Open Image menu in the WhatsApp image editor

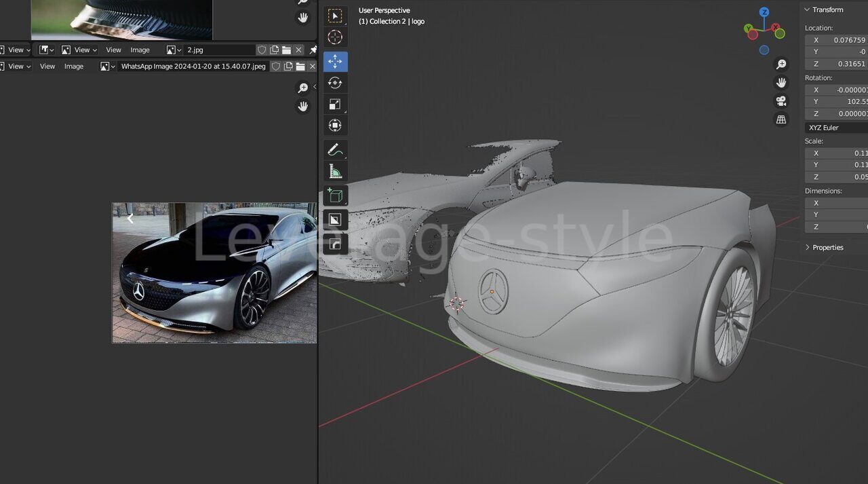(74, 67)
